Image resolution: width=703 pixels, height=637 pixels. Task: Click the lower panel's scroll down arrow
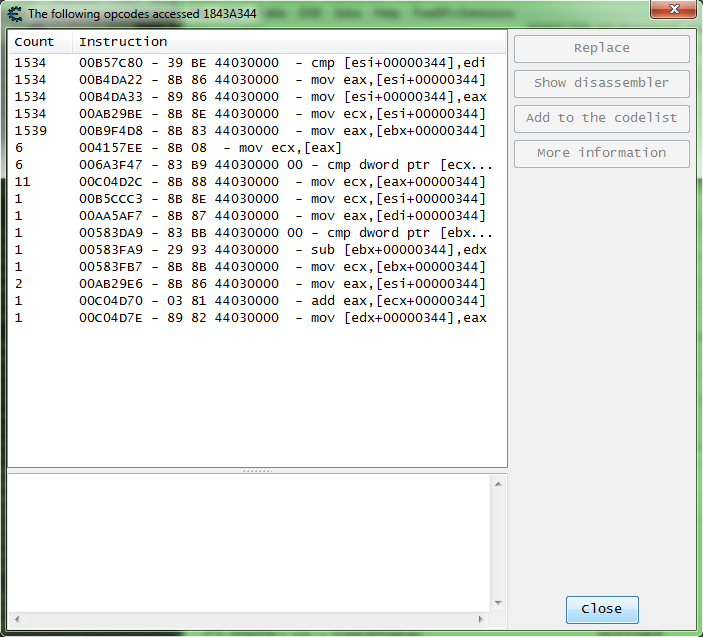point(498,603)
